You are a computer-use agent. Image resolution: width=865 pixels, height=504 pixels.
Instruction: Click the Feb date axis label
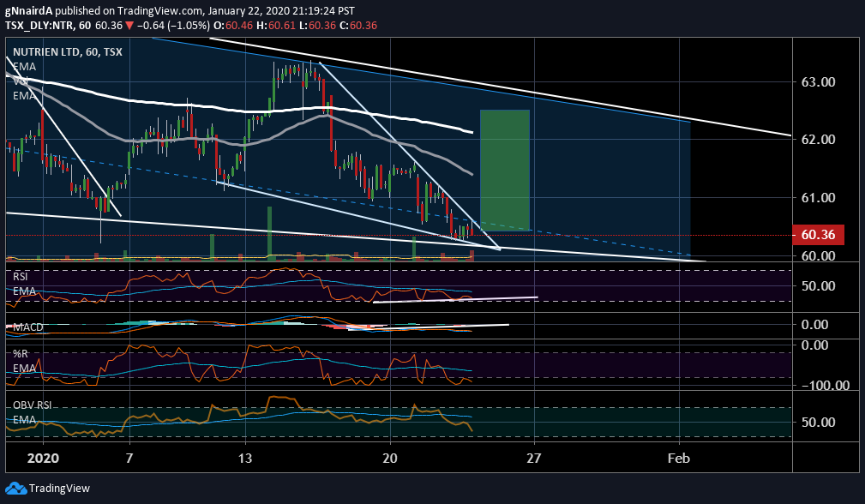678,459
